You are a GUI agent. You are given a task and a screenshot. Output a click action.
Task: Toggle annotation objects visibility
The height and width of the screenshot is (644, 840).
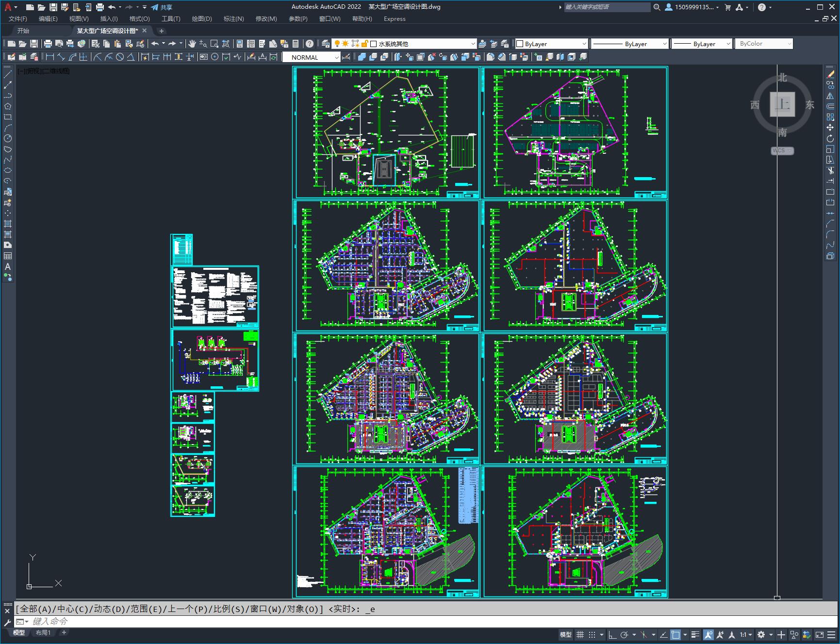[708, 634]
